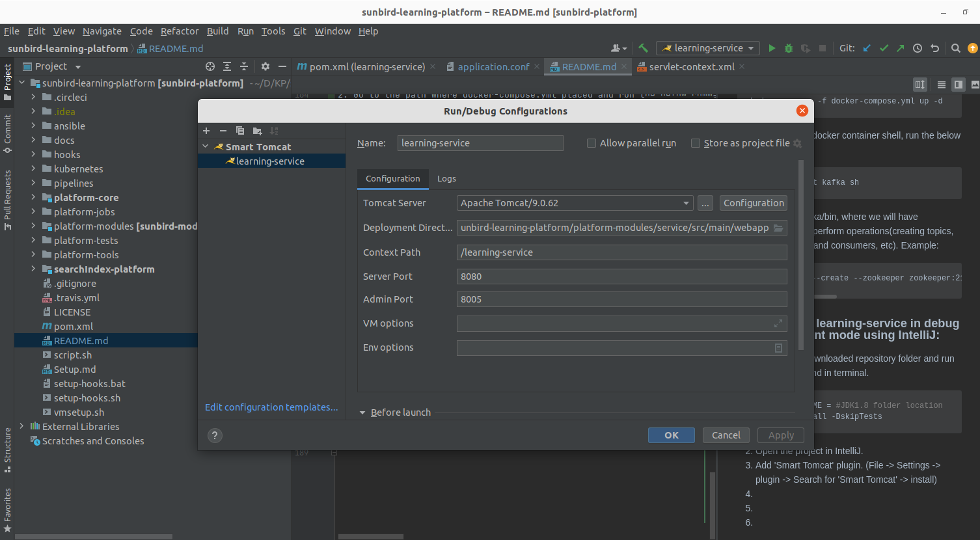Switch to servlet-context.xml editor tab

point(692,66)
